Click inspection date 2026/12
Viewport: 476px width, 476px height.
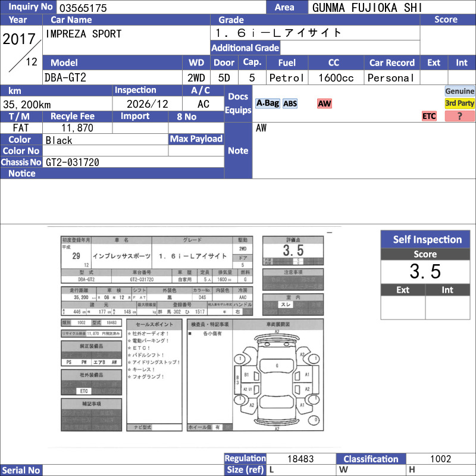click(x=147, y=104)
